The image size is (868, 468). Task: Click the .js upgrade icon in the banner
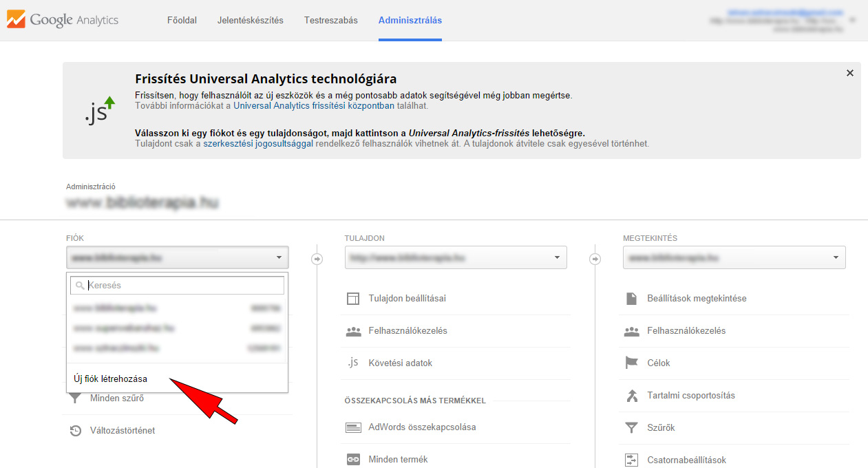click(x=100, y=110)
